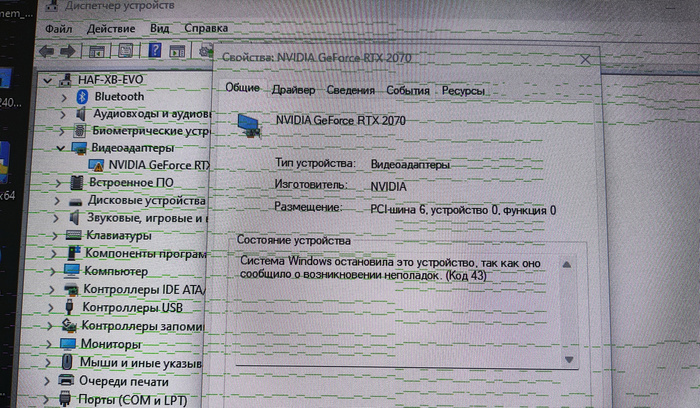
Task: Click the Очереди печати printer icon
Action: point(67,381)
